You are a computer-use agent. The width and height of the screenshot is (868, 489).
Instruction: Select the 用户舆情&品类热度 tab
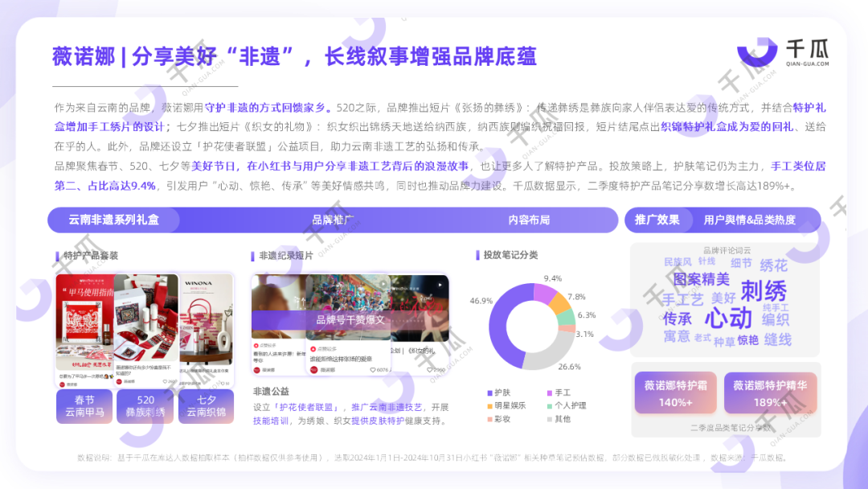(x=750, y=220)
